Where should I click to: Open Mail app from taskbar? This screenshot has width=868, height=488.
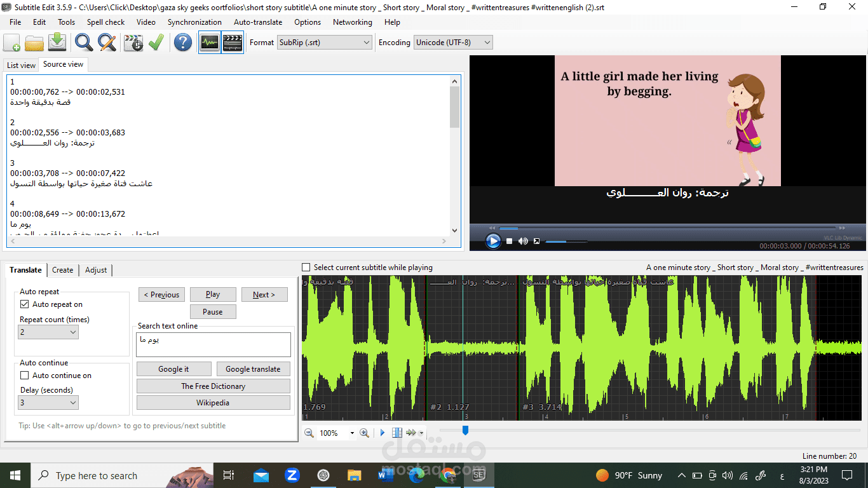point(261,475)
